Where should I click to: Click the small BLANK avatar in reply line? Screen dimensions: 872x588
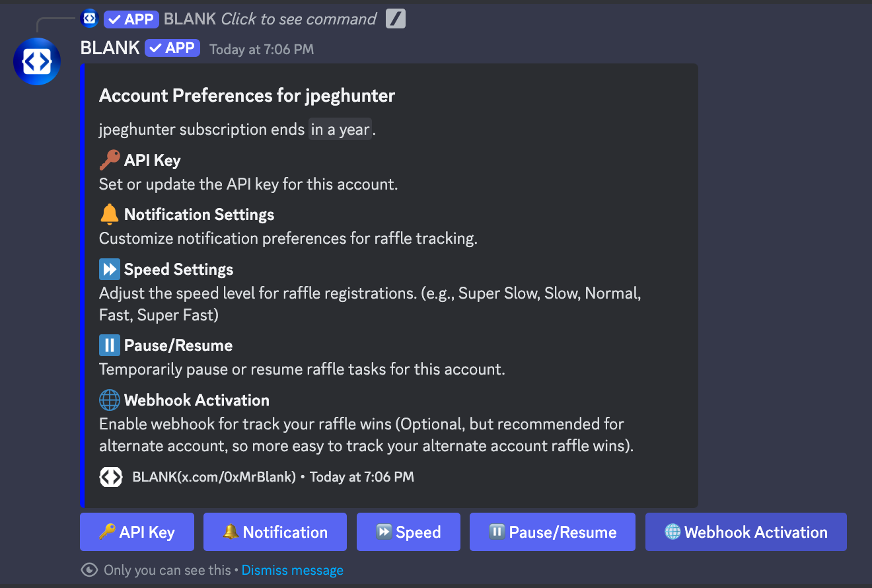89,18
